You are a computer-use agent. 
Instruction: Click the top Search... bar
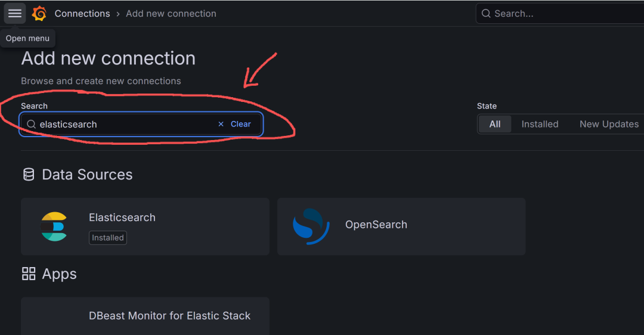[560, 14]
